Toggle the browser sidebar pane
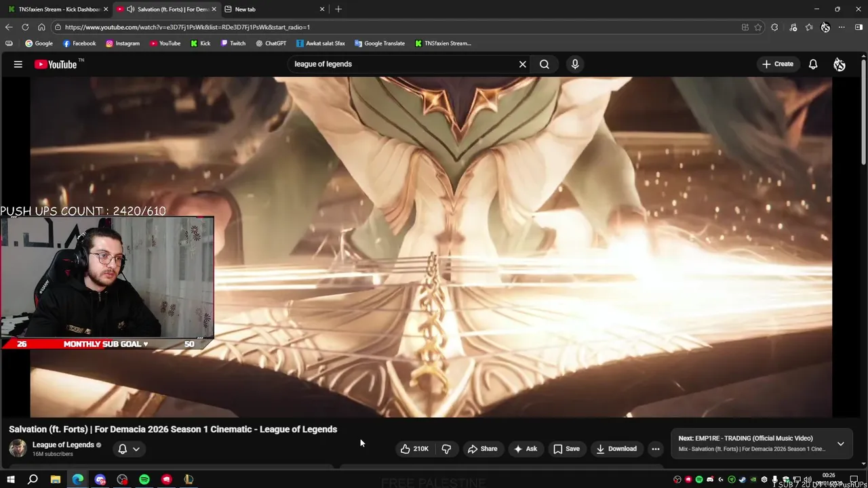 pos(859,27)
